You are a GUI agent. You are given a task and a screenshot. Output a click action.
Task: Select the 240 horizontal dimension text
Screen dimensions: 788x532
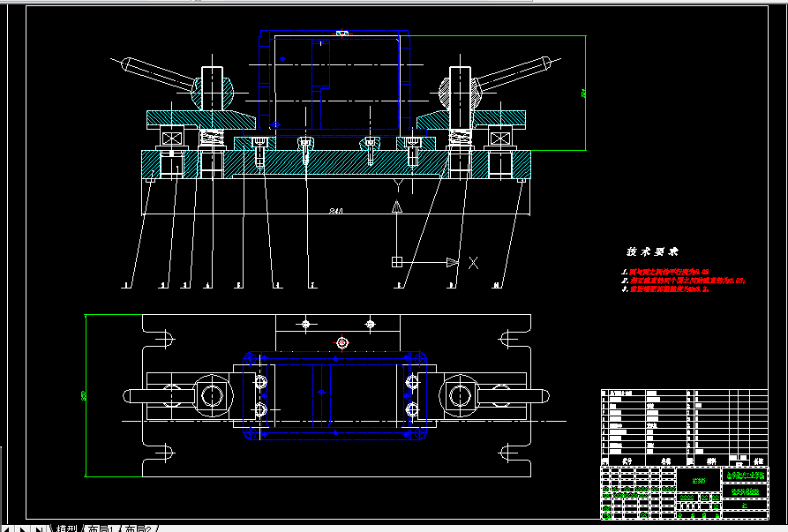[335, 211]
